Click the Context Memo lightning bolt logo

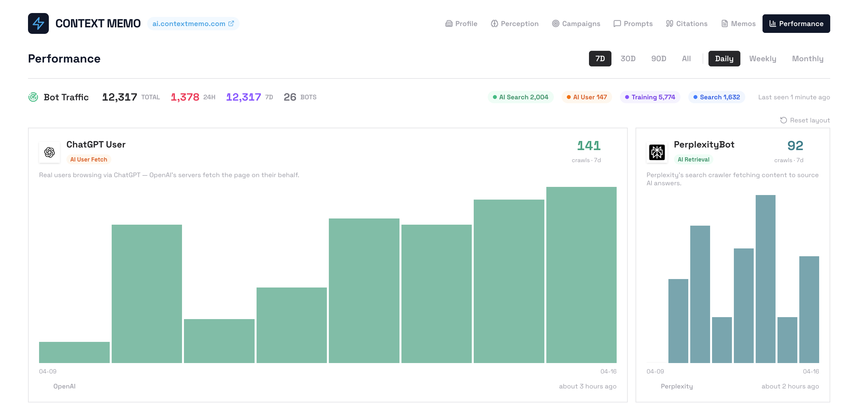38,23
